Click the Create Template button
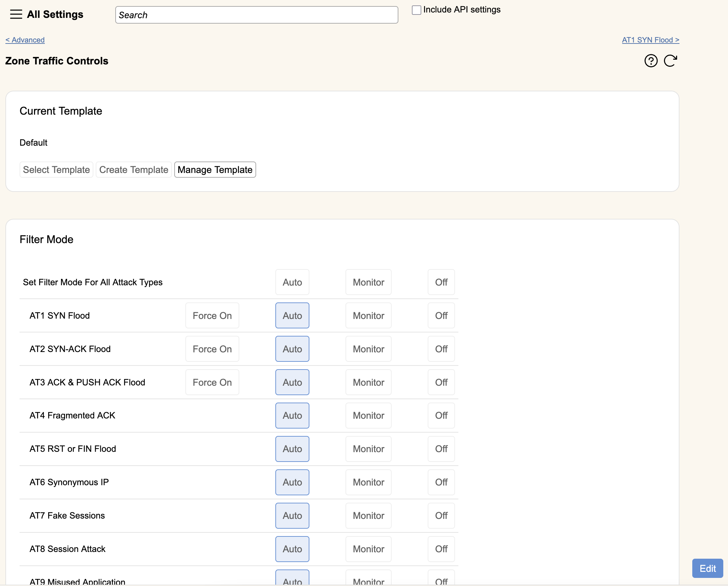 pos(134,170)
